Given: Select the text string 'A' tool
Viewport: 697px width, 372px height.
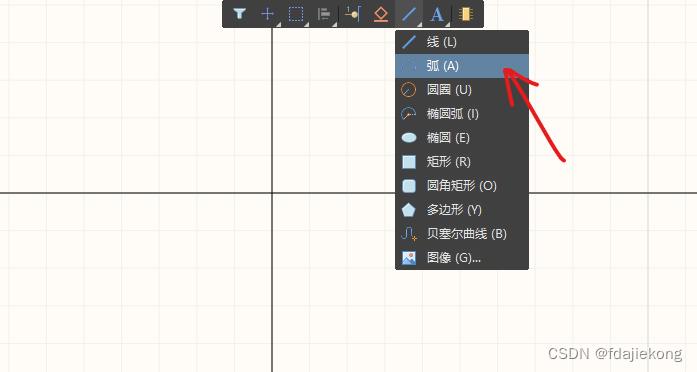Looking at the screenshot, I should pos(437,14).
